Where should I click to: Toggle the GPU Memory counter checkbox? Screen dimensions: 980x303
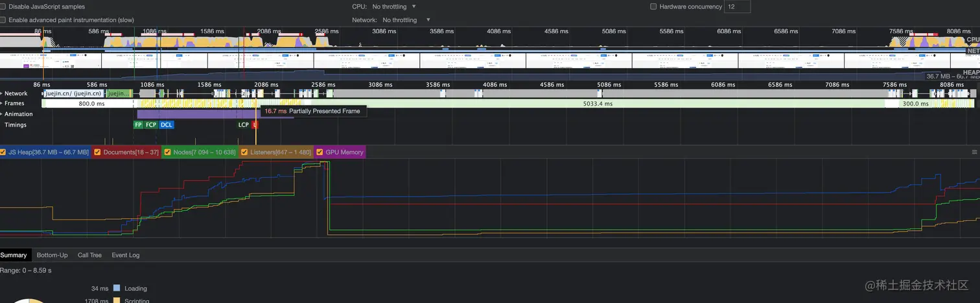319,152
